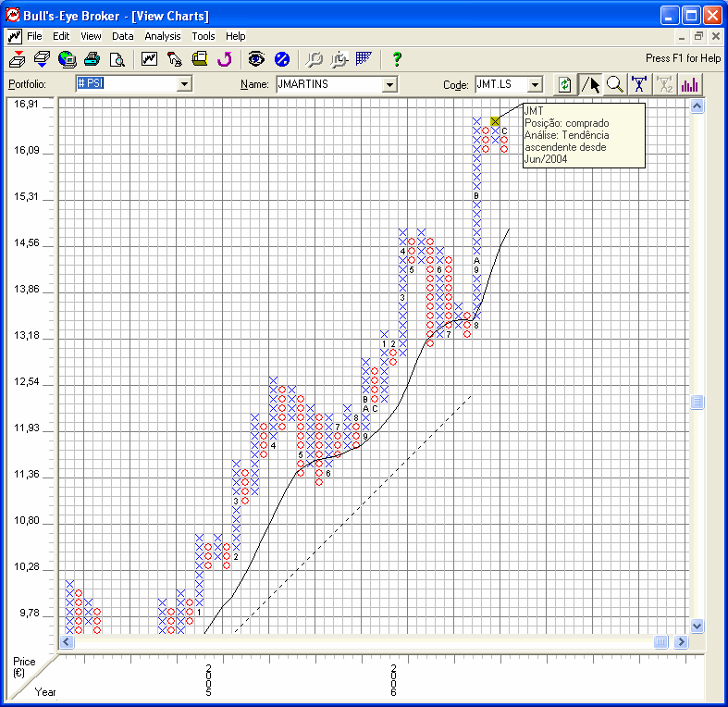This screenshot has width=728, height=707.
Task: Toggle the trend line pointer tool
Action: coord(590,84)
